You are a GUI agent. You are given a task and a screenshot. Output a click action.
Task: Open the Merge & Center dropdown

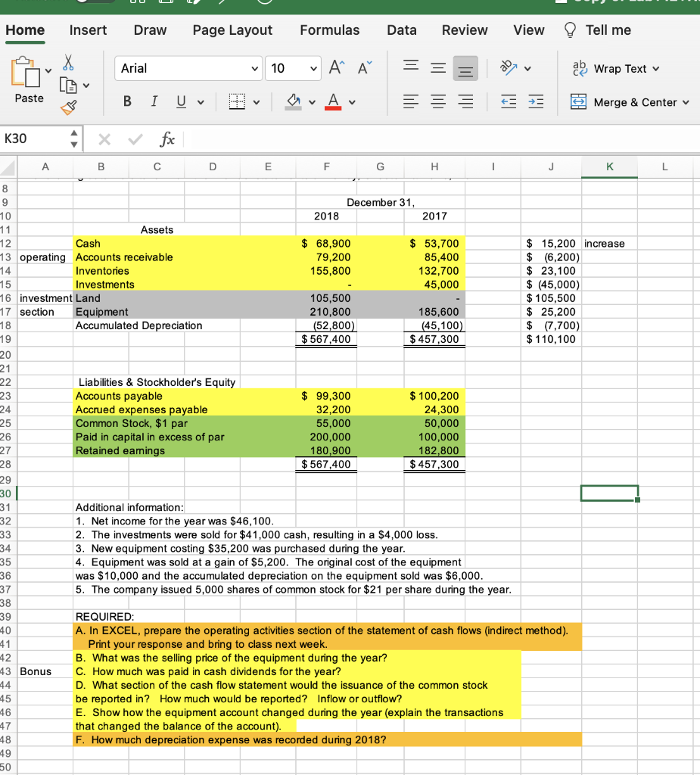[685, 102]
